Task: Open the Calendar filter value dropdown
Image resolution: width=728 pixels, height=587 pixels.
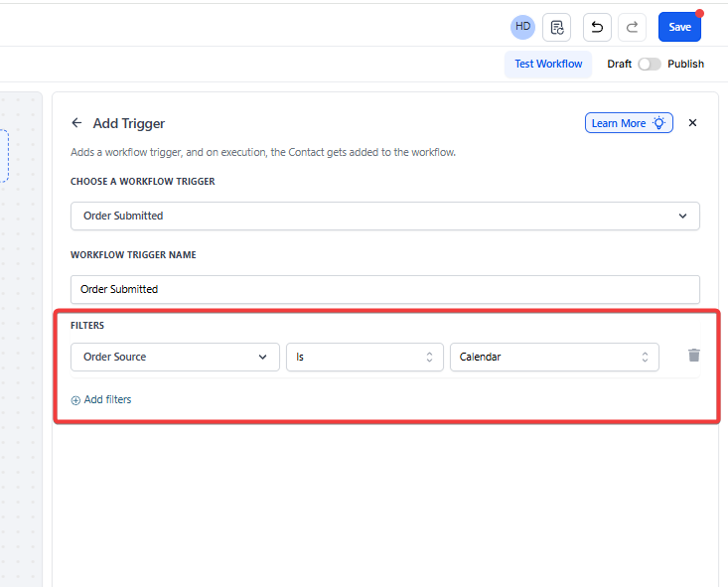Action: (x=553, y=357)
